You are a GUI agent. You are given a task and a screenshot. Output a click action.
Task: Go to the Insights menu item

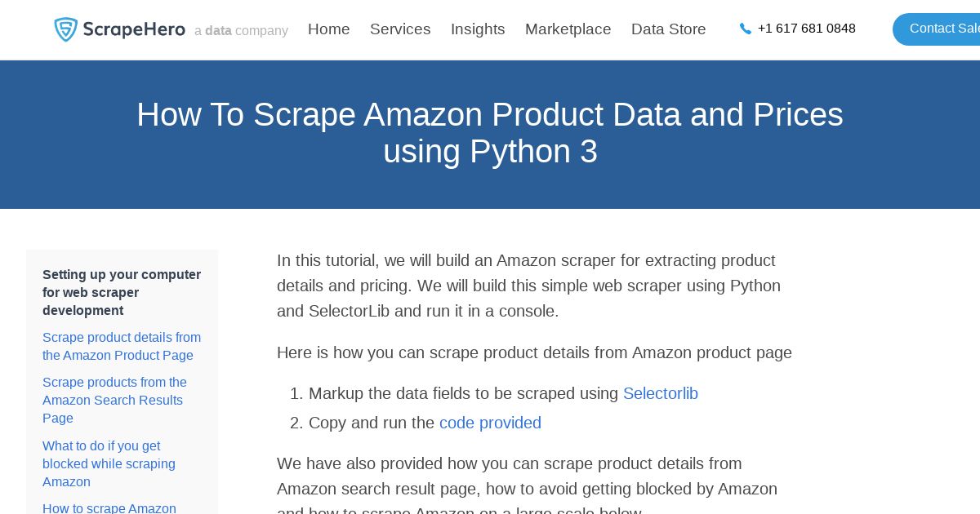(x=478, y=29)
